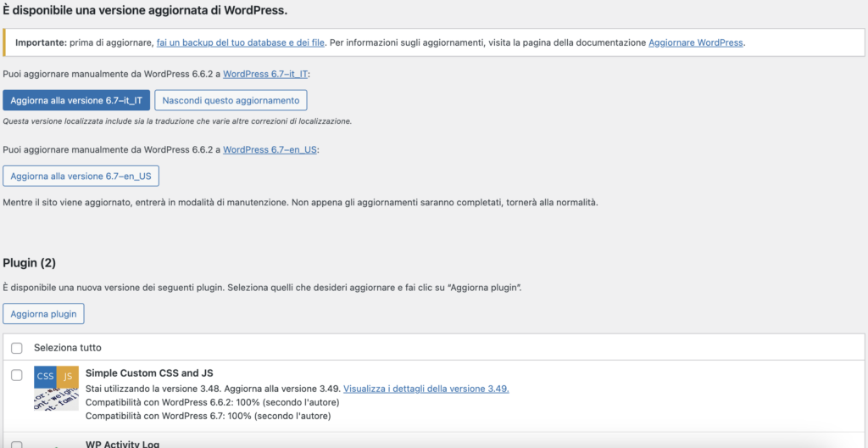Click the blue CSS badge of the plugin icon

coord(46,376)
